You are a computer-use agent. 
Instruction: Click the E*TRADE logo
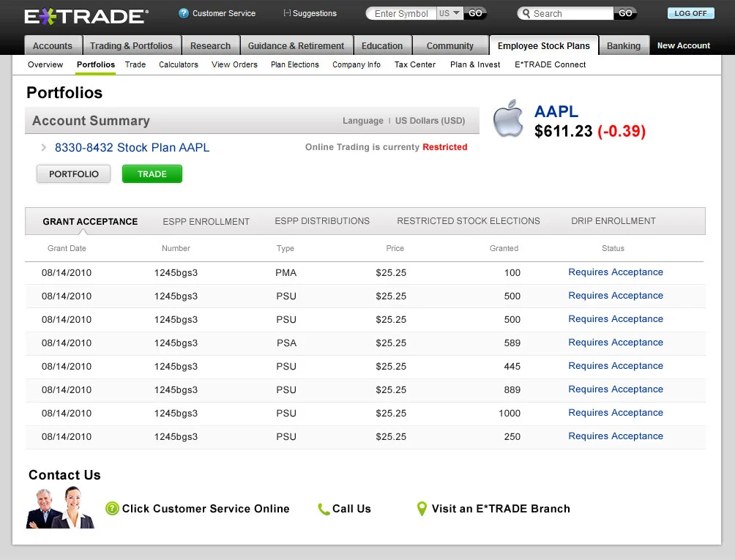coord(86,16)
